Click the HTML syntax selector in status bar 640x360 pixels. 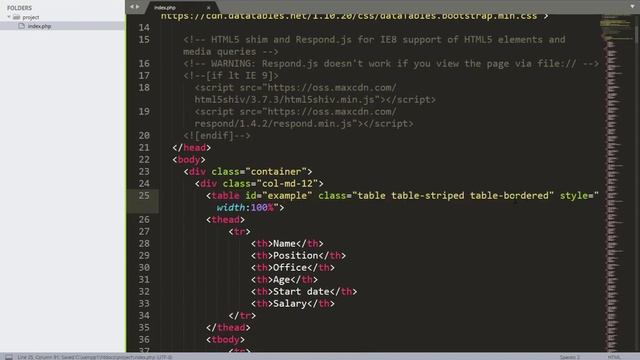click(x=614, y=357)
